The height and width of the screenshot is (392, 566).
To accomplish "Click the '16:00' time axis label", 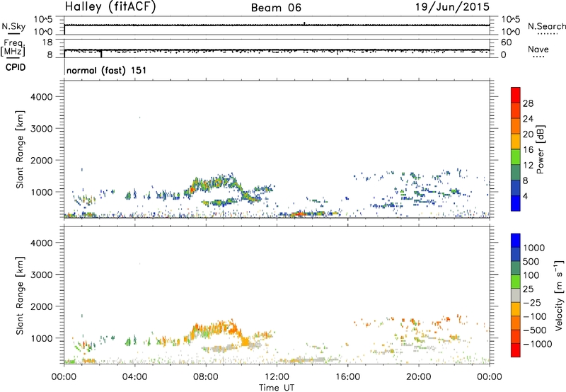I will pyautogui.click(x=347, y=377).
